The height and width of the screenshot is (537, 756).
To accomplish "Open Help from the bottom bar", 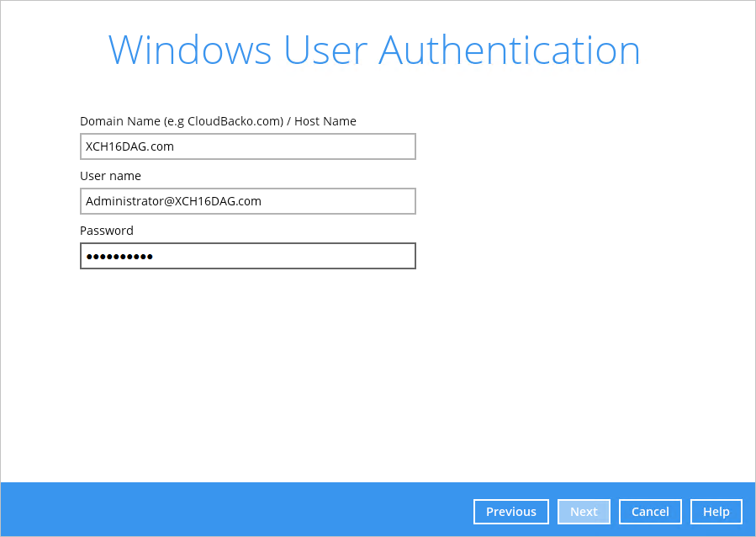I will (716, 512).
